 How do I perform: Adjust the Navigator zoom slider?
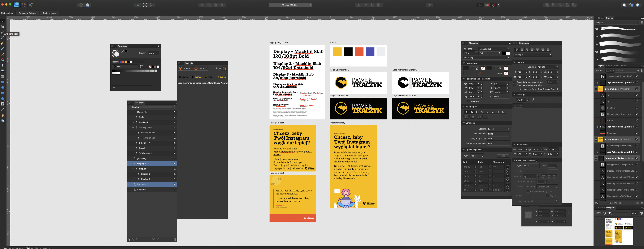coord(610,213)
